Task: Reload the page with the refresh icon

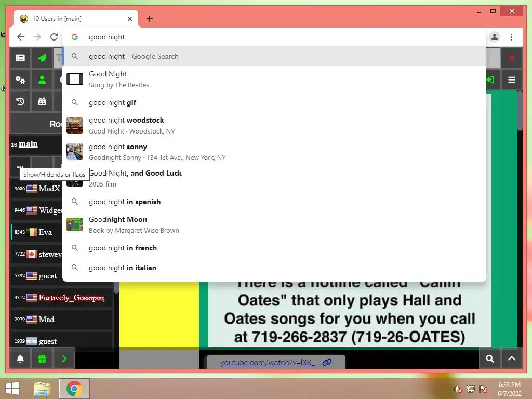Action: [x=54, y=37]
